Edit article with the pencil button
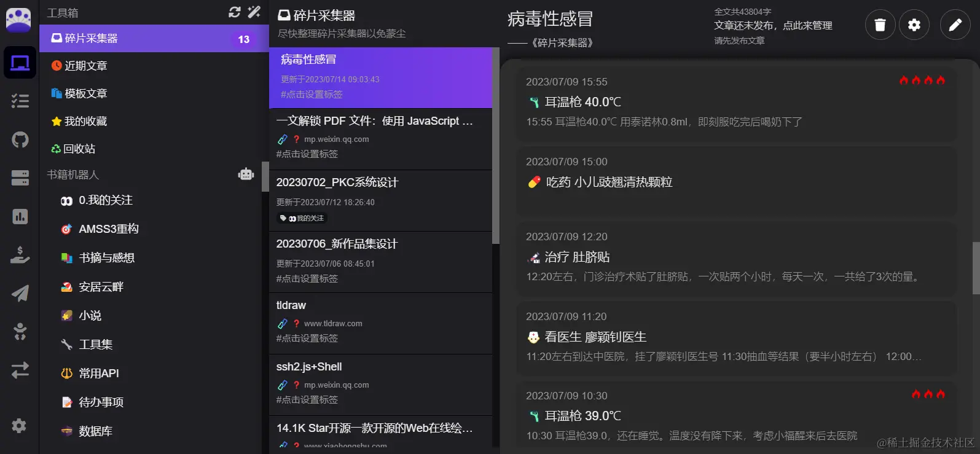 pos(955,25)
